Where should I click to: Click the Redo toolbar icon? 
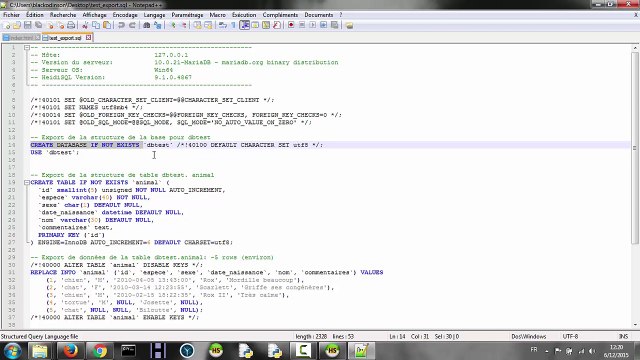coord(132,25)
